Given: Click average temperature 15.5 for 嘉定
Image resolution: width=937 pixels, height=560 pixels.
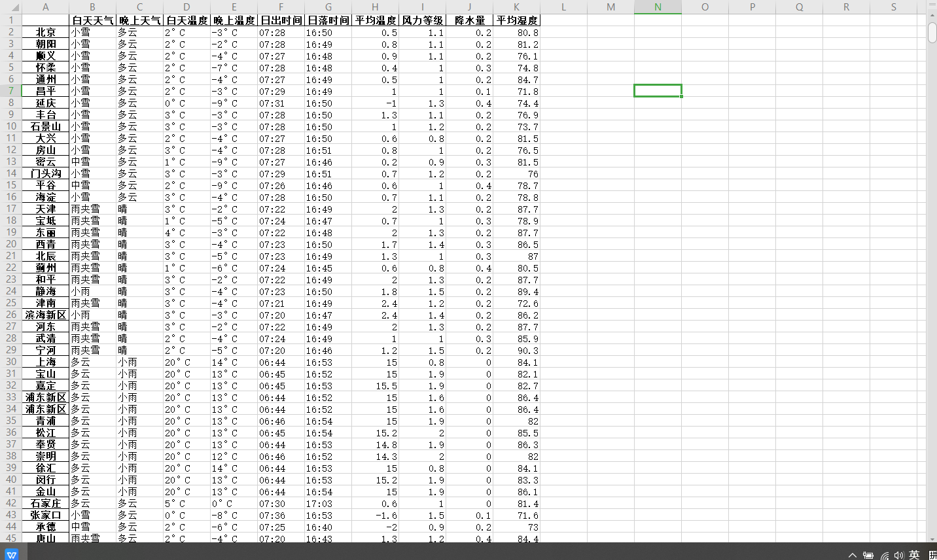Looking at the screenshot, I should click(375, 385).
